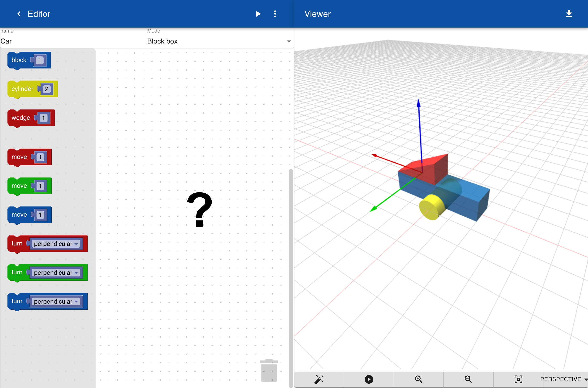Zoom out the 3D viewer
This screenshot has height=388, width=588.
pos(468,379)
